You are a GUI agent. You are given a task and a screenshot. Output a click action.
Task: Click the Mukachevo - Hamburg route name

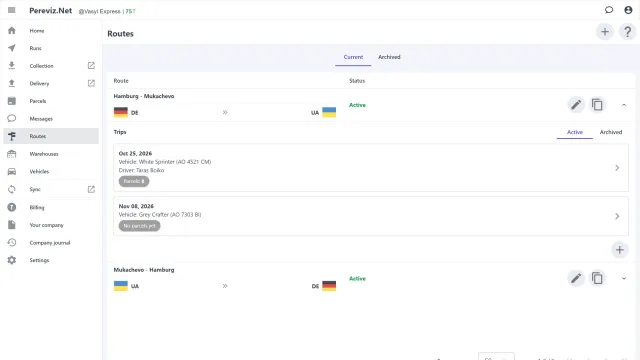tap(144, 270)
